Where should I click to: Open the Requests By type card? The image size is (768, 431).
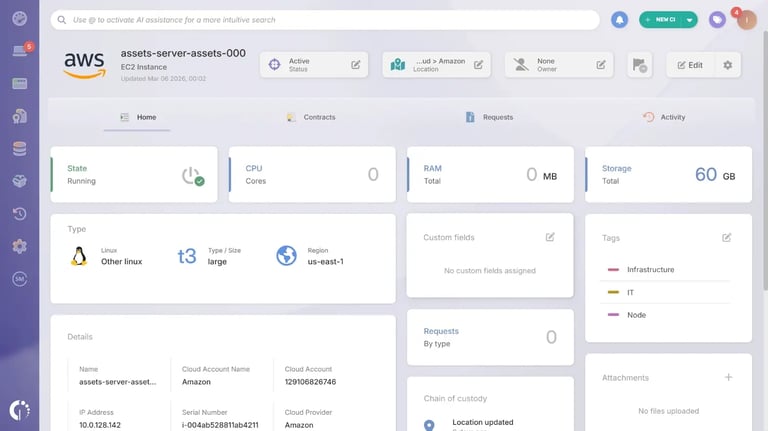[490, 337]
